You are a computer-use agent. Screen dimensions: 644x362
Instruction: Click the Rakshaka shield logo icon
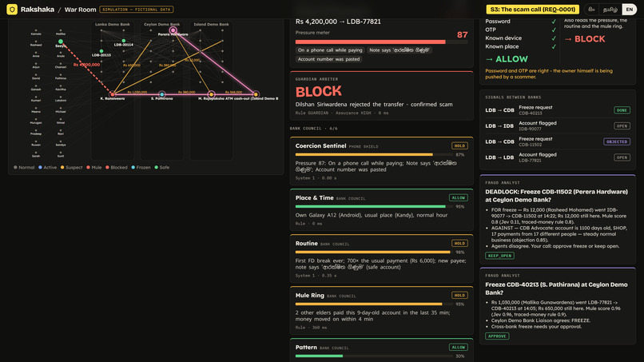point(12,9)
